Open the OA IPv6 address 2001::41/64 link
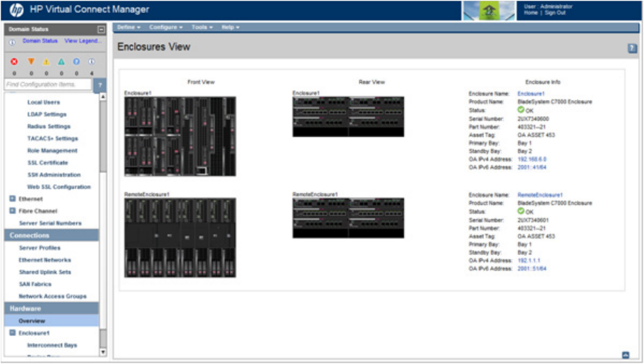The width and height of the screenshot is (644, 364). (x=532, y=167)
